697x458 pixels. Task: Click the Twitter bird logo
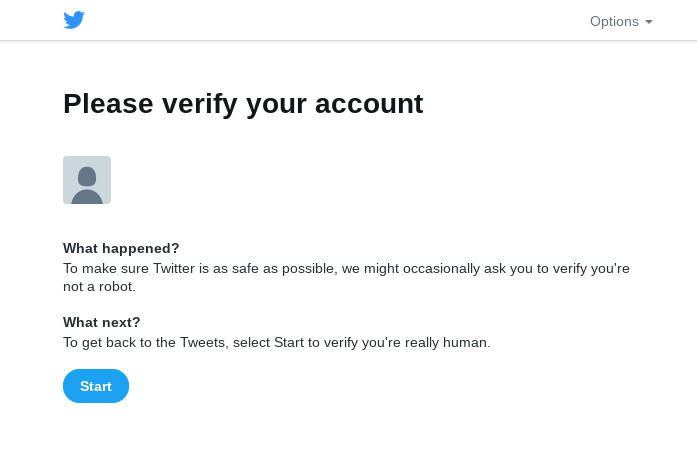tap(74, 21)
